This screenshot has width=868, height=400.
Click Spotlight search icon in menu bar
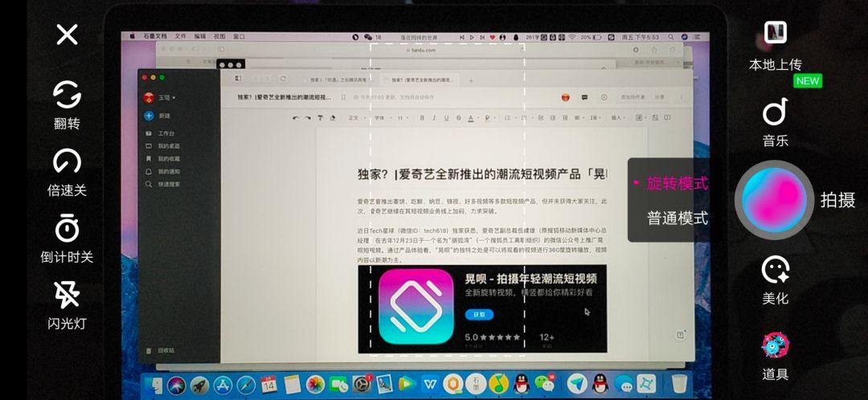pos(671,37)
